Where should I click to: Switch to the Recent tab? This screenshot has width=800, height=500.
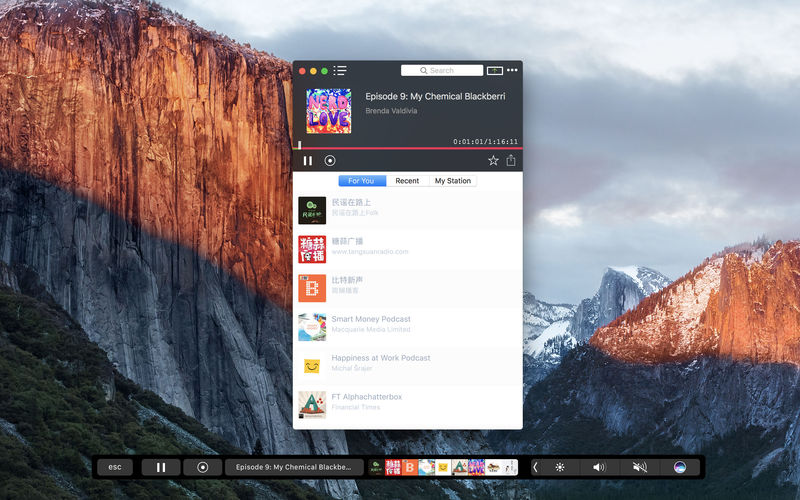pyautogui.click(x=407, y=181)
